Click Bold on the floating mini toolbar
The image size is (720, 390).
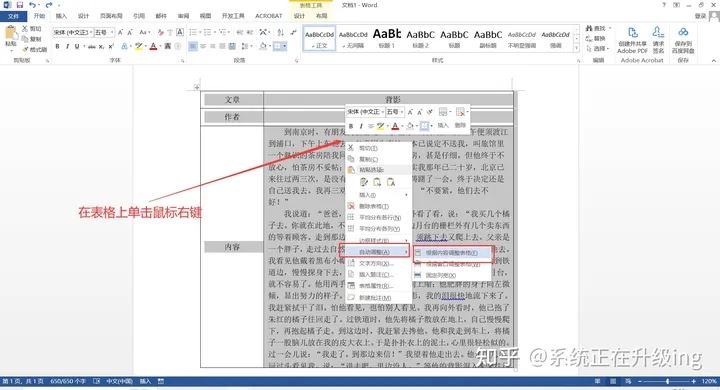tap(351, 126)
